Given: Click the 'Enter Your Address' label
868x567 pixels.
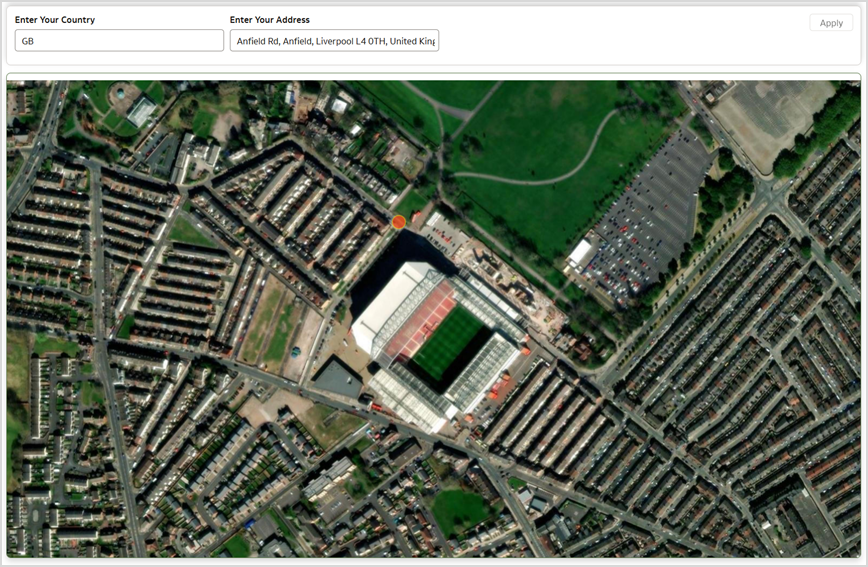Looking at the screenshot, I should point(270,19).
